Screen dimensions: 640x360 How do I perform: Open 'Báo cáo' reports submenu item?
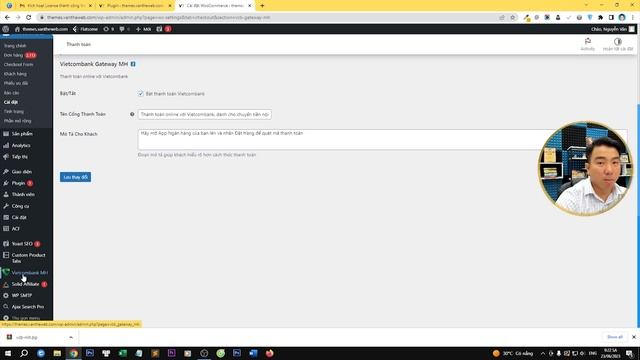coord(11,93)
